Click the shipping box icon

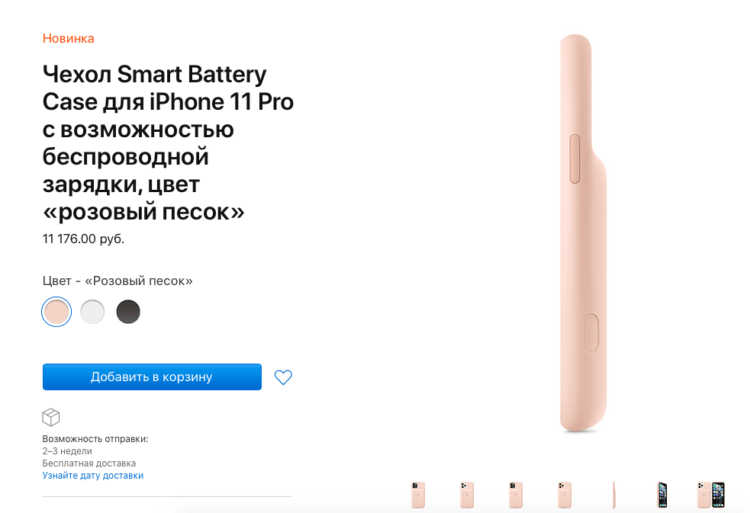pyautogui.click(x=51, y=417)
